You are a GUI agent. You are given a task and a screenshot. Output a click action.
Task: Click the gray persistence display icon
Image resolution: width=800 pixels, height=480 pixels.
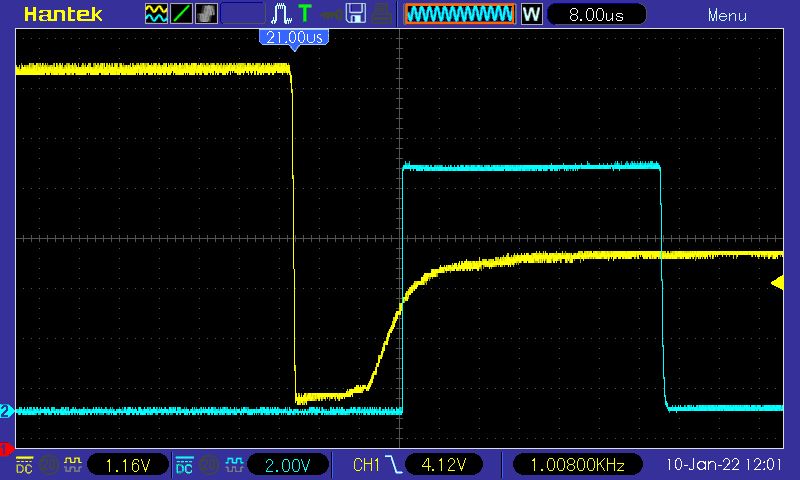coord(206,14)
